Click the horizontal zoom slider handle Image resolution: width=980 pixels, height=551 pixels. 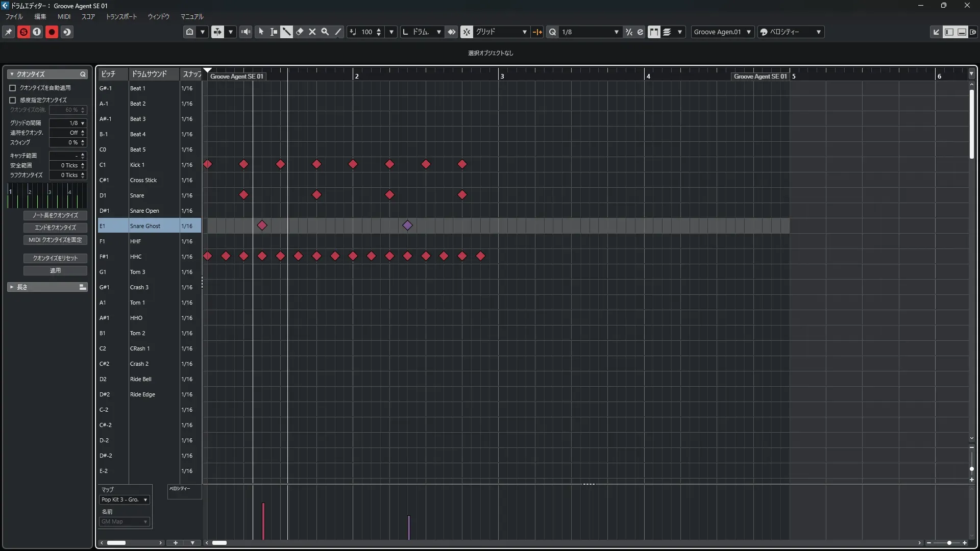click(949, 543)
